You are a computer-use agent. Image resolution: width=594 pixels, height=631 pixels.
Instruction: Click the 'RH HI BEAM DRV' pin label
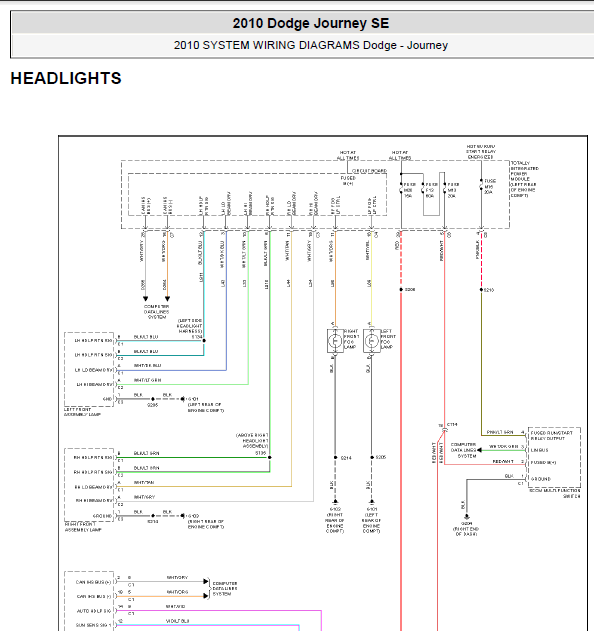pyautogui.click(x=95, y=501)
